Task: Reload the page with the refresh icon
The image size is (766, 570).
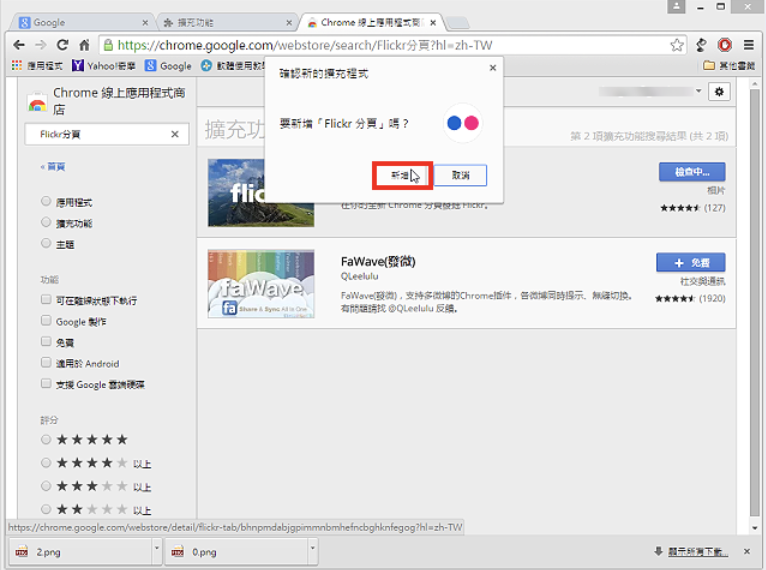Action: point(63,45)
